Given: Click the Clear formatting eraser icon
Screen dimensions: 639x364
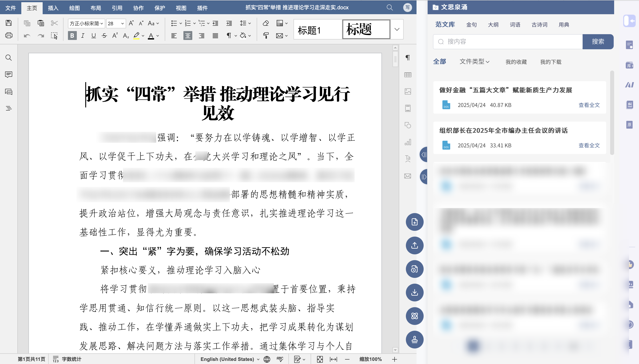Looking at the screenshot, I should [x=266, y=23].
